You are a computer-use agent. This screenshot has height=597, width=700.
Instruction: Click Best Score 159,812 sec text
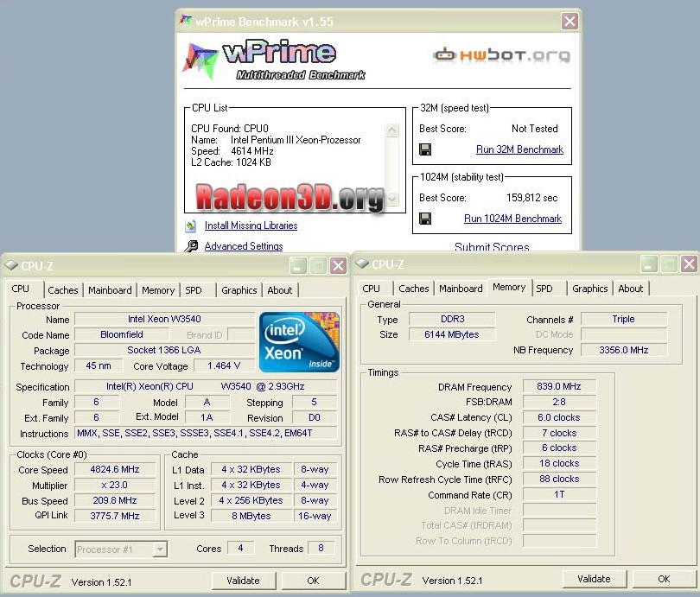pos(531,198)
